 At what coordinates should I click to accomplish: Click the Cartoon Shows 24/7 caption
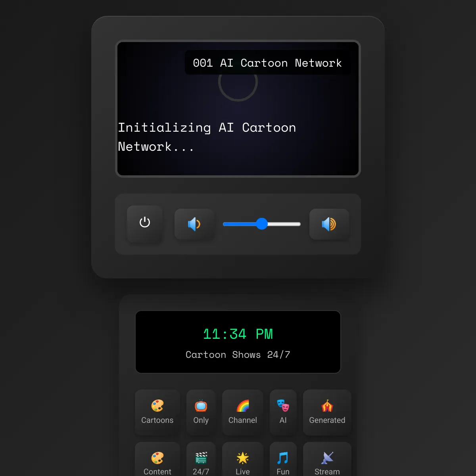point(238,355)
